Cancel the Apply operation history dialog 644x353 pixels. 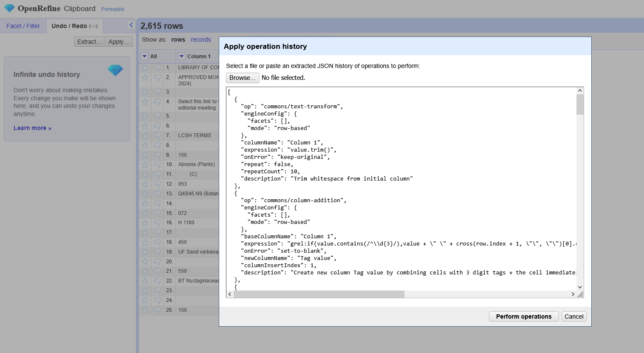pos(574,316)
